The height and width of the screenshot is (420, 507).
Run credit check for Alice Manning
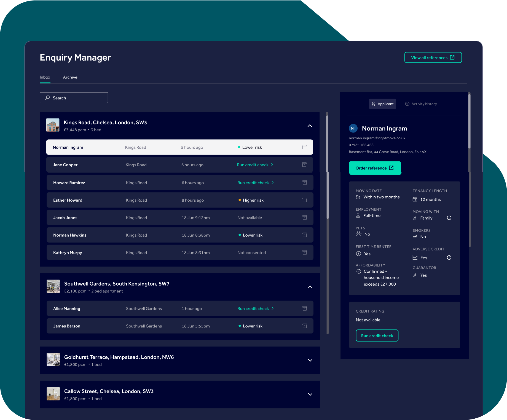[255, 308]
